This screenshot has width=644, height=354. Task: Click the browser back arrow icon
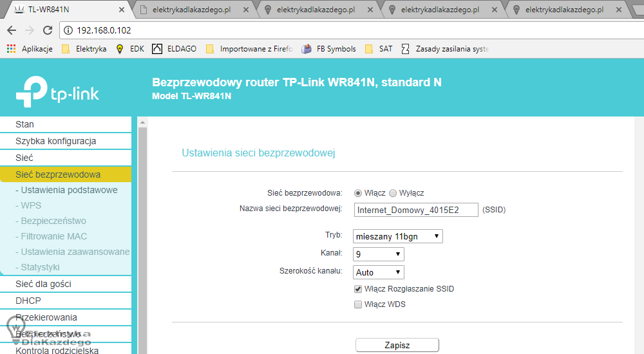click(12, 30)
